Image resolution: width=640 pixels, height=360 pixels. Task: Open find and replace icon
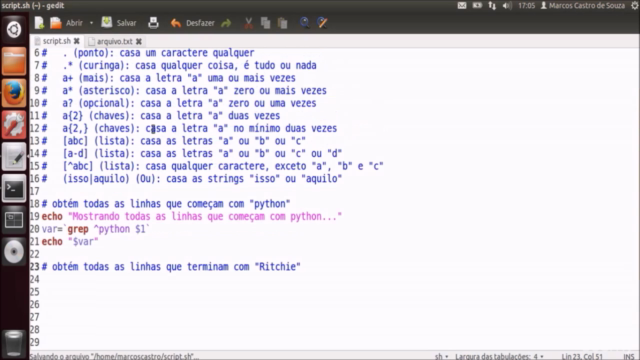pos(322,23)
